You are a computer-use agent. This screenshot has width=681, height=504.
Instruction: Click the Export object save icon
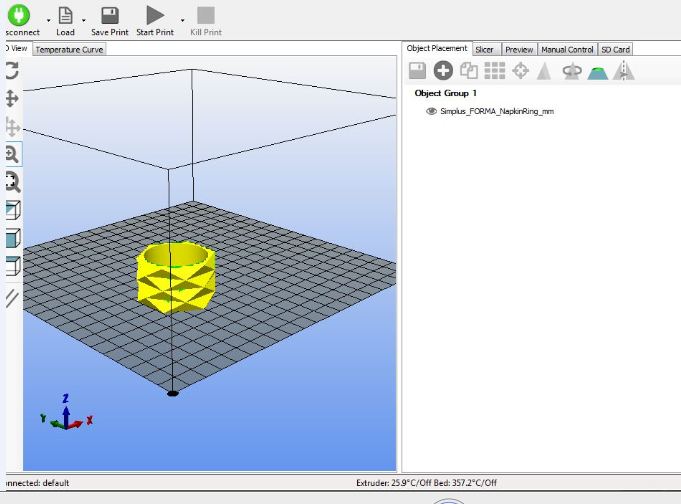(417, 70)
